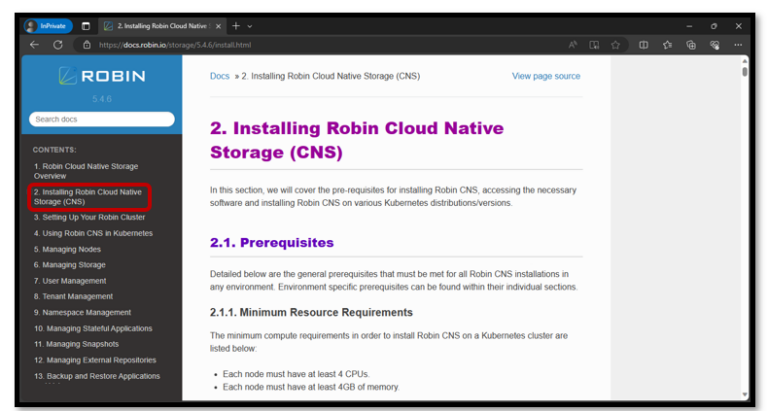Click the Docs breadcrumb link

click(x=219, y=76)
